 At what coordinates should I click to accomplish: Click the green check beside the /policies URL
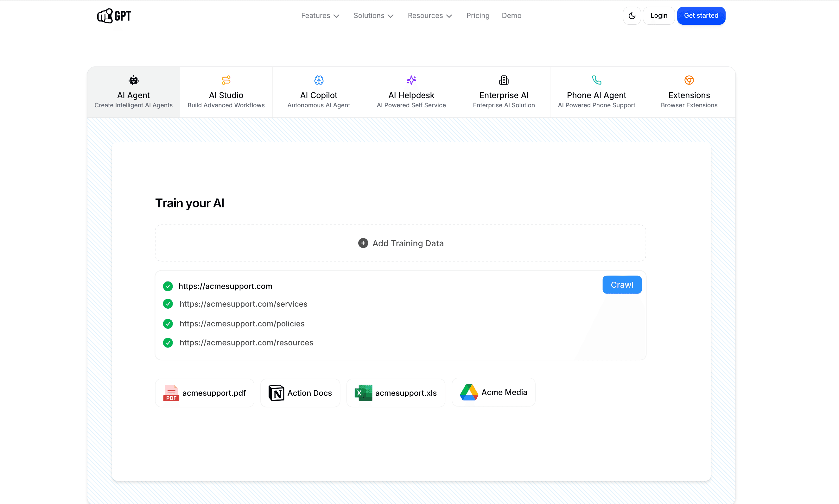click(168, 324)
